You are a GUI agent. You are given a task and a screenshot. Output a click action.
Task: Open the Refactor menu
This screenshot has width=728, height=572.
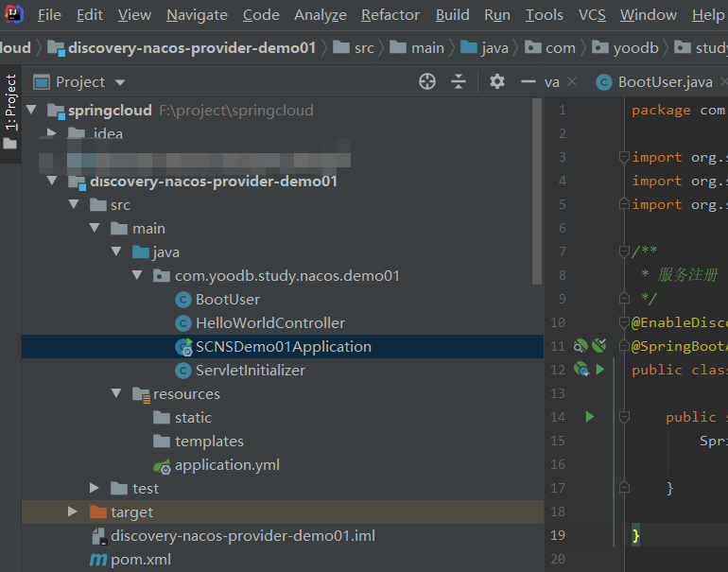pos(390,15)
